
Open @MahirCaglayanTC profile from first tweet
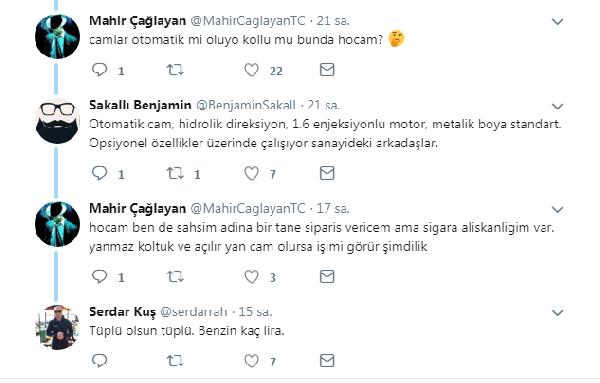[248, 21]
